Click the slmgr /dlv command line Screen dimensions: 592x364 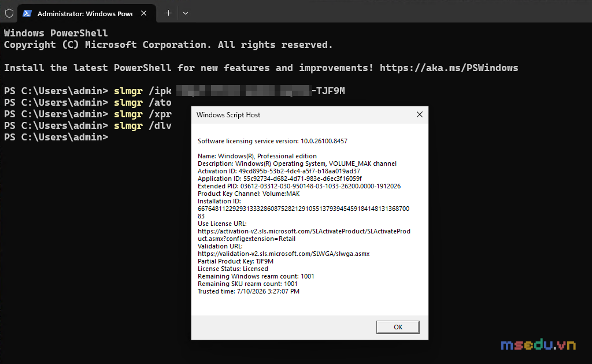[88, 125]
